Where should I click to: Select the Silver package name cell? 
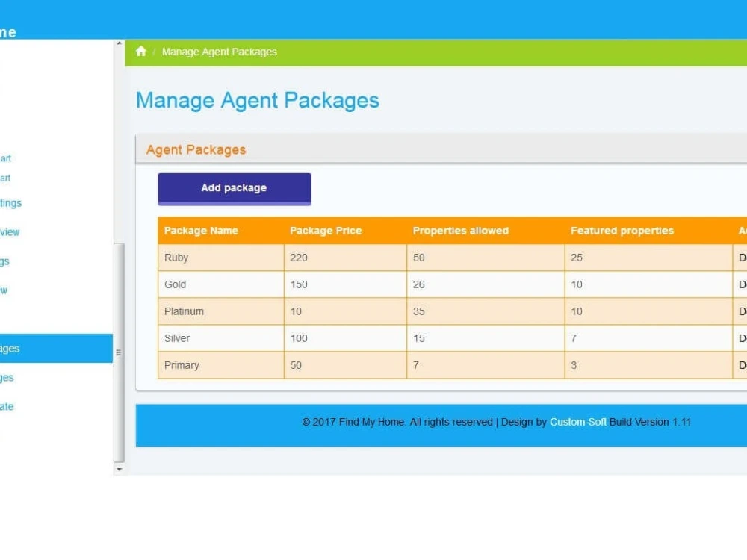[221, 338]
